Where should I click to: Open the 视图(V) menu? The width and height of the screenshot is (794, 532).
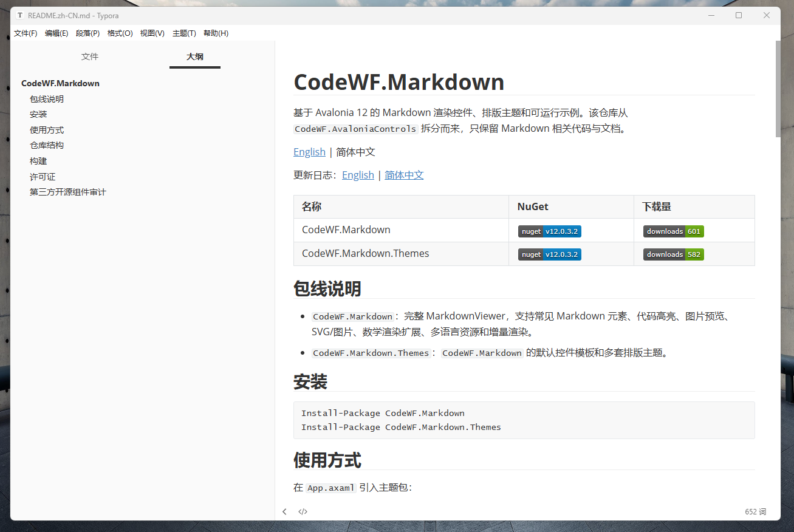152,33
